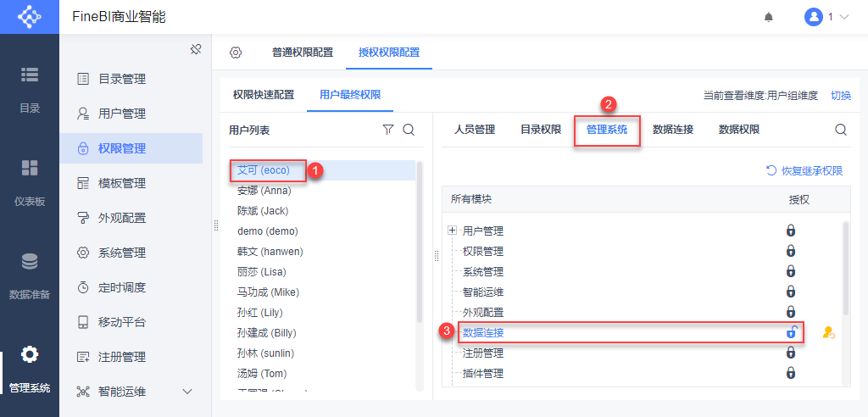868x417 pixels.
Task: Toggle authorization lock for 数据连接
Action: (x=791, y=333)
